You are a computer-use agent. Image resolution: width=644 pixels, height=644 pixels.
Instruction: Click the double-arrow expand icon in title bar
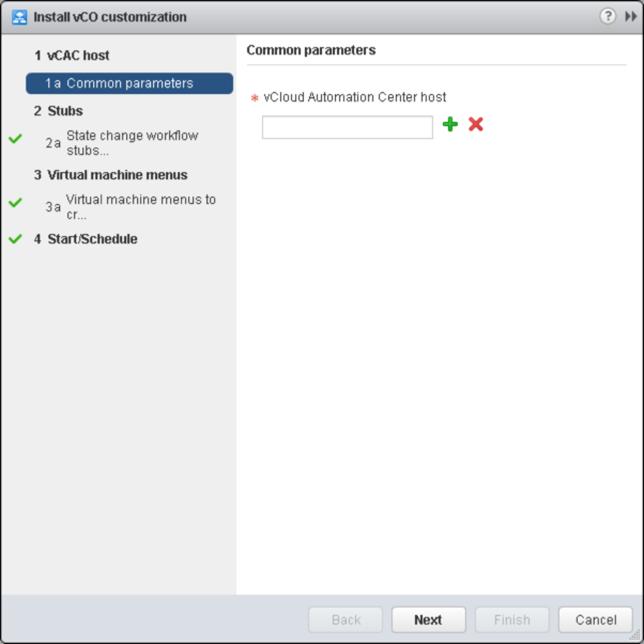click(x=631, y=17)
